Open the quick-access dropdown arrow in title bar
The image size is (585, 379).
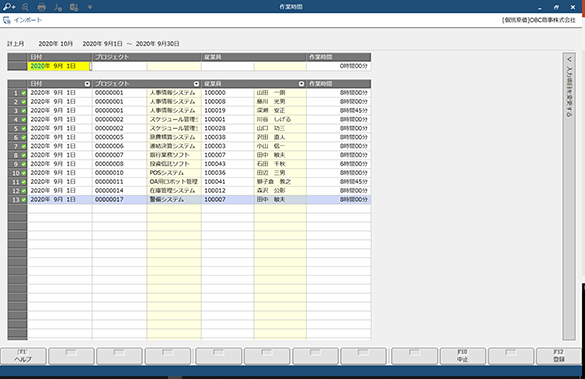[90, 7]
